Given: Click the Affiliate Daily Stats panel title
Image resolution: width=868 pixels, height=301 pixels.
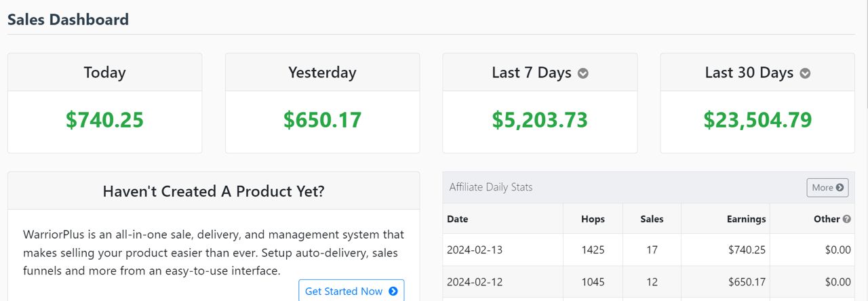Looking at the screenshot, I should [x=491, y=187].
